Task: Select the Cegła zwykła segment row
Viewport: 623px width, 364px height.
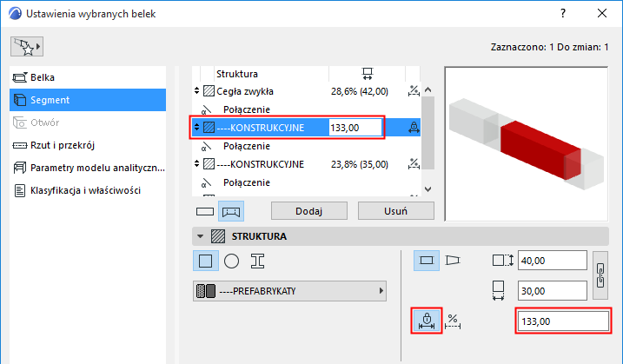Action: coord(261,91)
